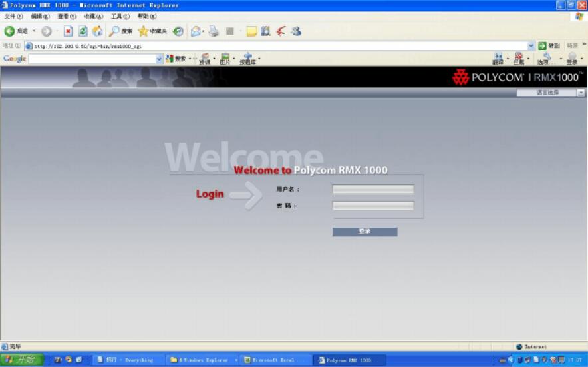Expand the address bar dropdown
This screenshot has width=588, height=367.
[x=531, y=46]
